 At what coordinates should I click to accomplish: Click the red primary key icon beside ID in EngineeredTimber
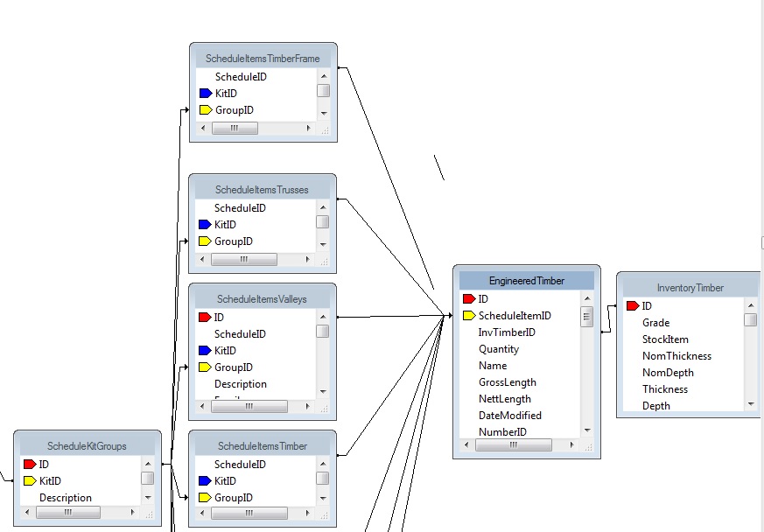468,298
